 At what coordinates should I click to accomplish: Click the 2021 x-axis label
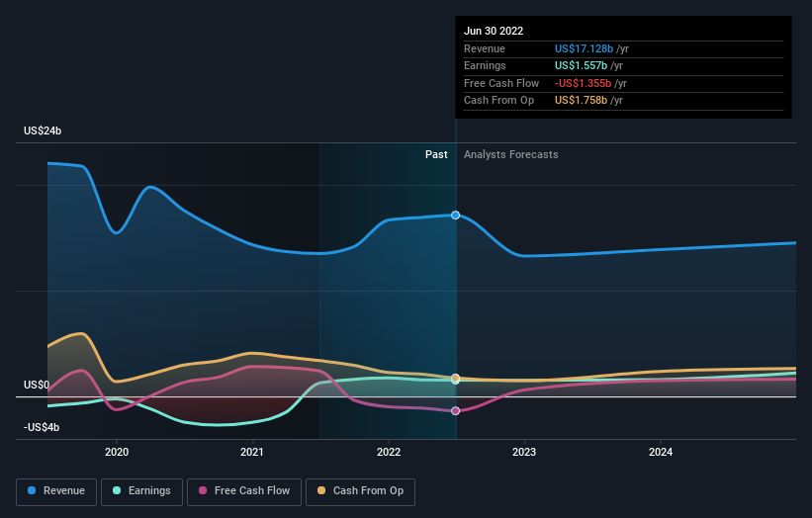coord(252,452)
